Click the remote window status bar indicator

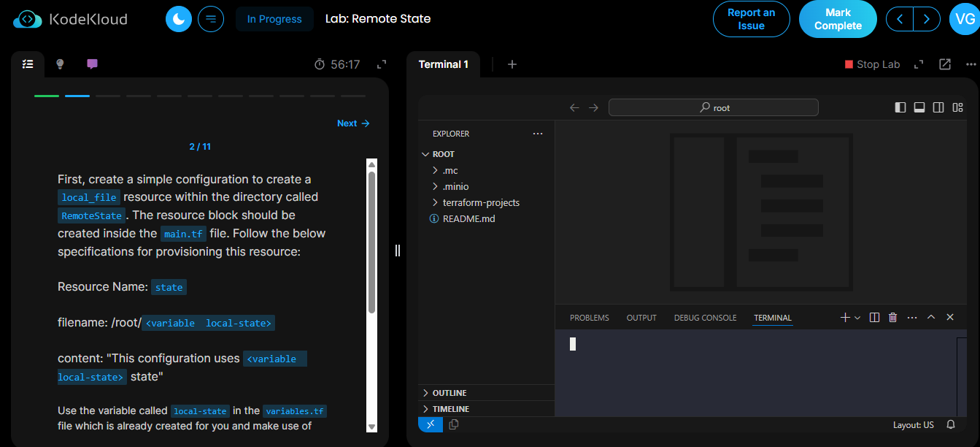pyautogui.click(x=431, y=424)
